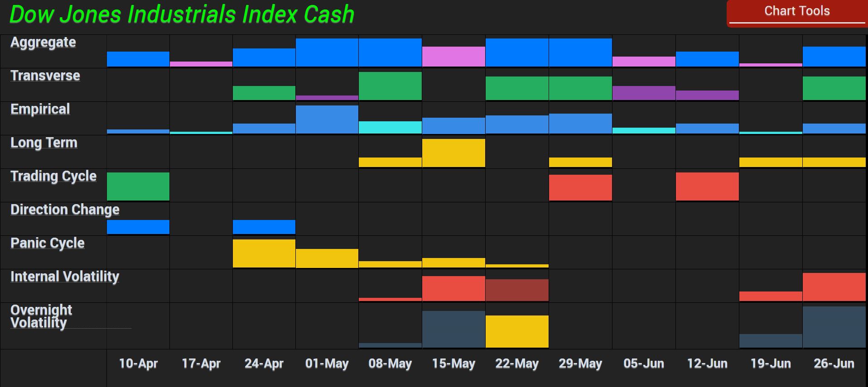This screenshot has height=387, width=868.
Task: Click the Panic Cycle label
Action: point(48,244)
